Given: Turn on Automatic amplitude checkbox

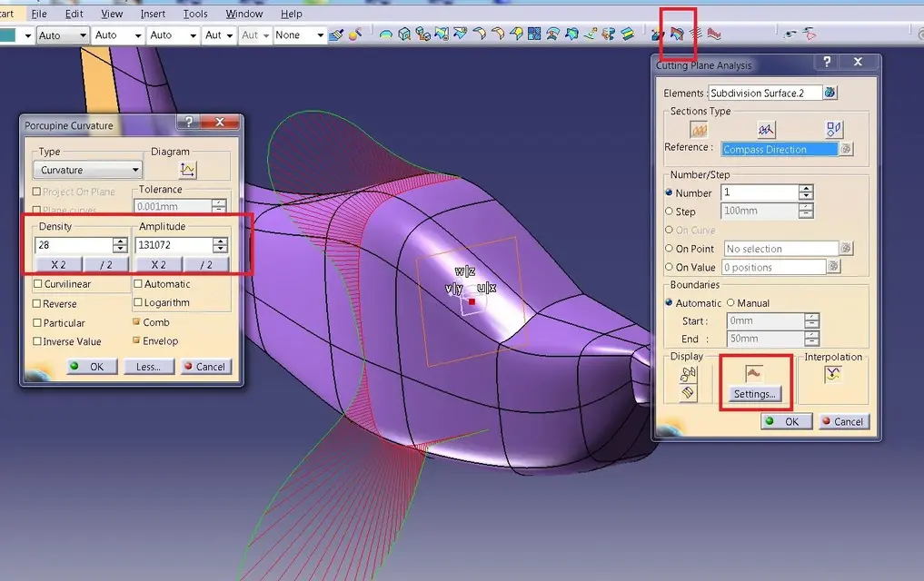Looking at the screenshot, I should pyautogui.click(x=138, y=284).
